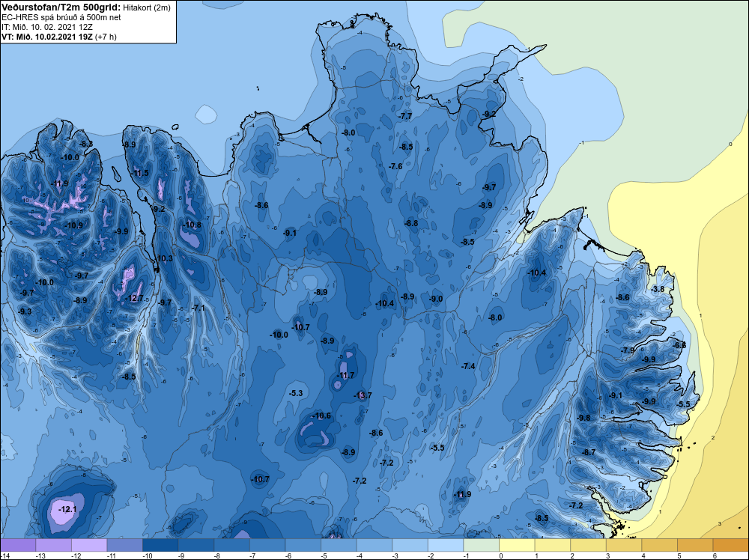This screenshot has width=749, height=560.
Task: Select the yellow legend swatch between 0 and 1
Action: 517,545
